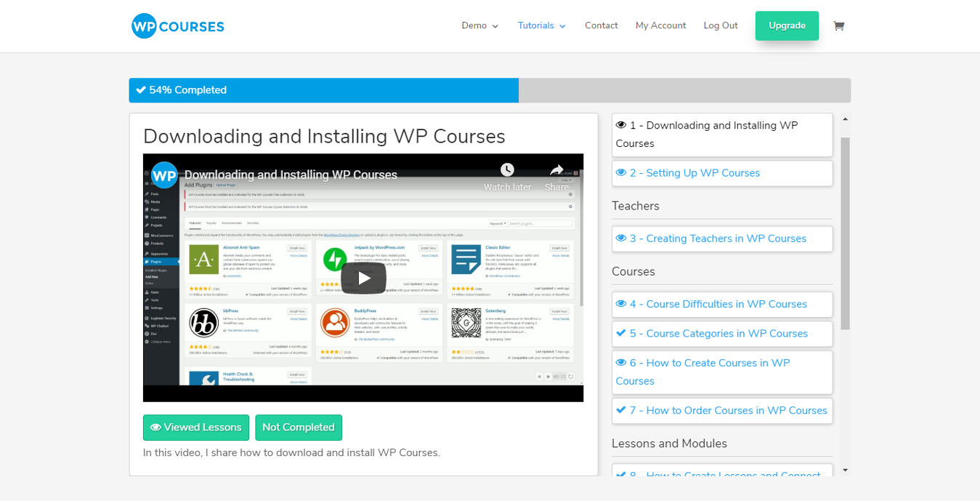This screenshot has height=501, width=980.
Task: Expand the Tutorials menu
Action: pos(541,25)
